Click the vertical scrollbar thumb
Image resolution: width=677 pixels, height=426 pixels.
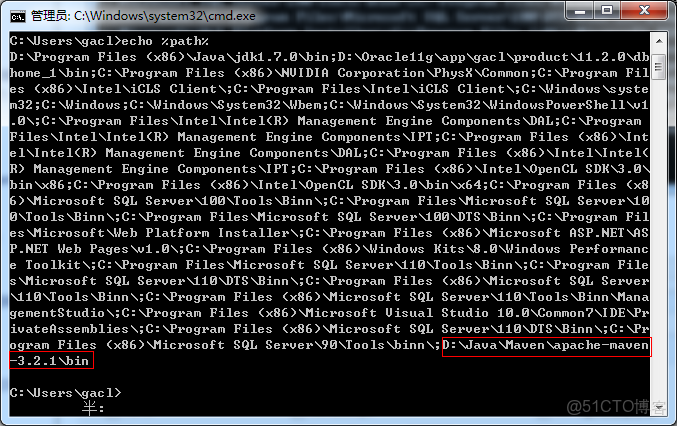(657, 65)
